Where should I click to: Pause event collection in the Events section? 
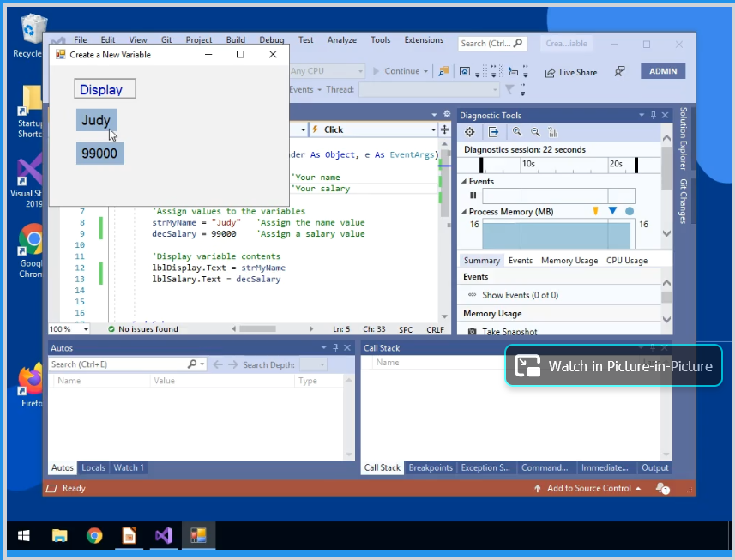pyautogui.click(x=473, y=196)
